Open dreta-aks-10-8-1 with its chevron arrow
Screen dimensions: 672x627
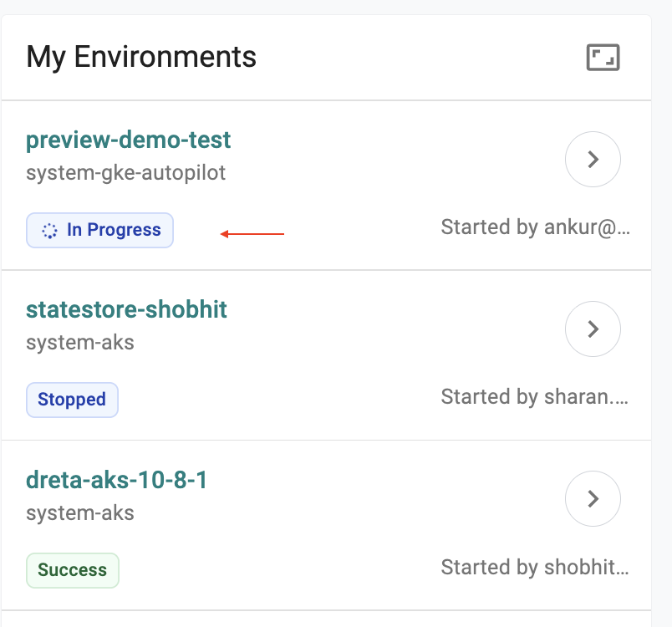tap(593, 499)
